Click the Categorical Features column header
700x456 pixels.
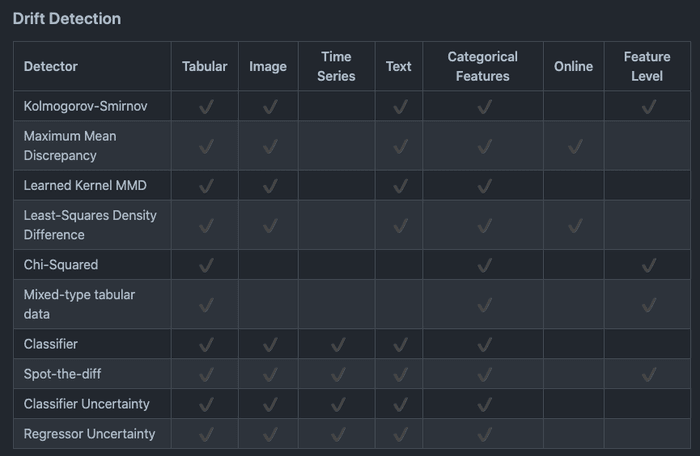click(x=483, y=67)
